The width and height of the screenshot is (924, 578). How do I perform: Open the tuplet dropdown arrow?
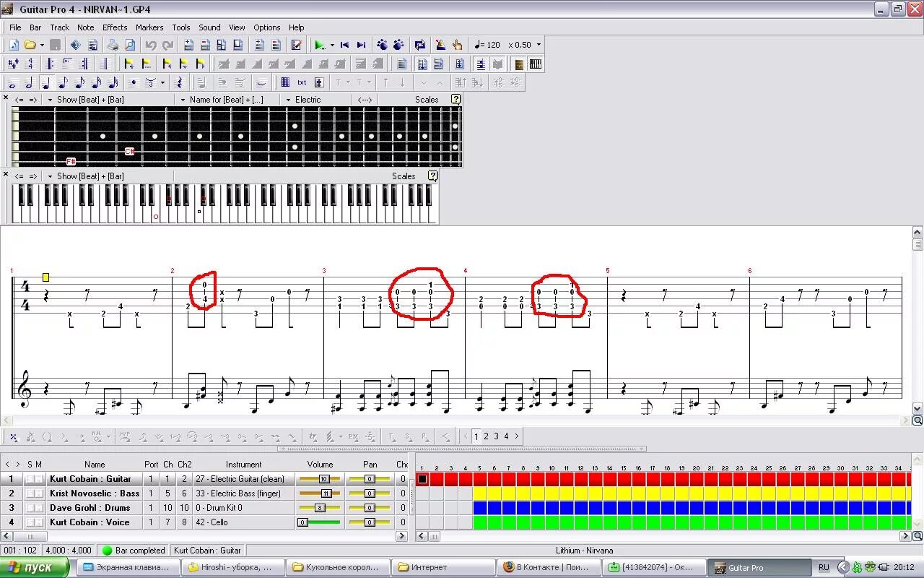coord(162,82)
